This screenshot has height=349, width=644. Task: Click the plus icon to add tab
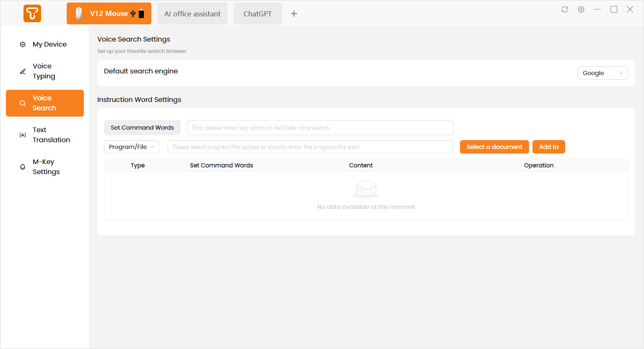294,14
